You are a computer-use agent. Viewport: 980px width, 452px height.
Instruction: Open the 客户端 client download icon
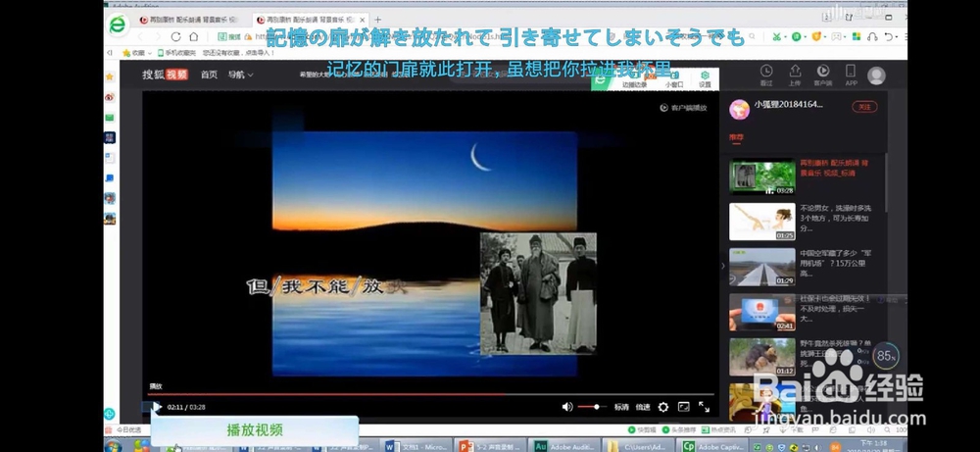pyautogui.click(x=823, y=75)
